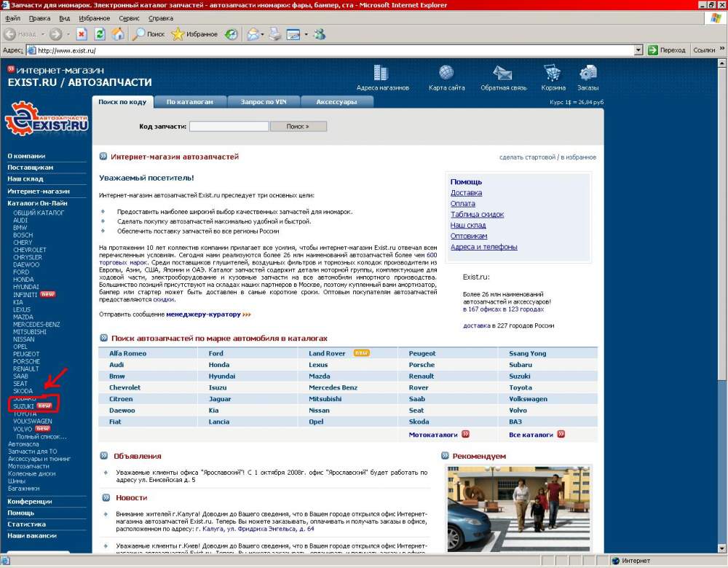Stop page loading with red X icon
The width and height of the screenshot is (728, 568).
(x=82, y=34)
